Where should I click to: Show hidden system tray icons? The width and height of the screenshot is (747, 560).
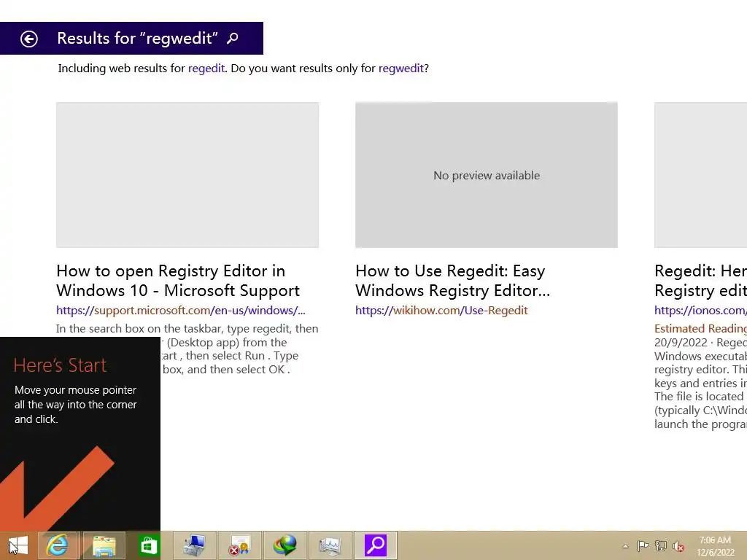[625, 546]
